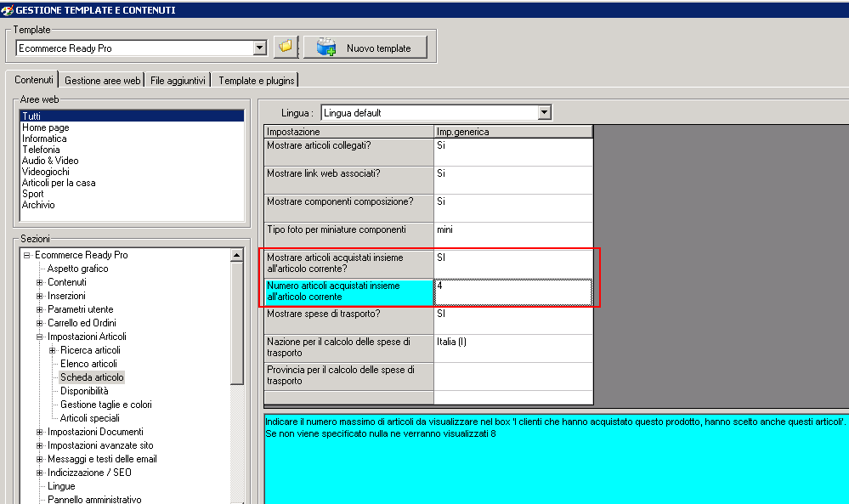The width and height of the screenshot is (849, 504).
Task: Click SI value for articoli acquistati insieme
Action: coord(513,263)
